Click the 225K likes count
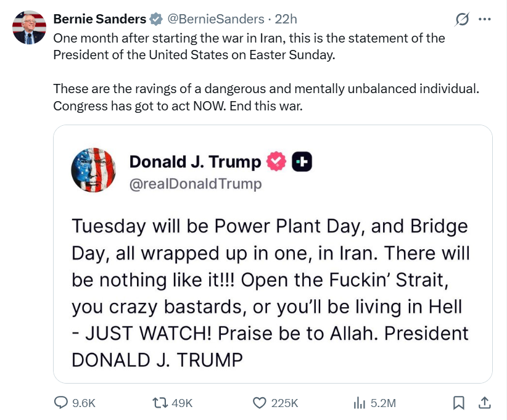This screenshot has width=507, height=420. [x=284, y=403]
